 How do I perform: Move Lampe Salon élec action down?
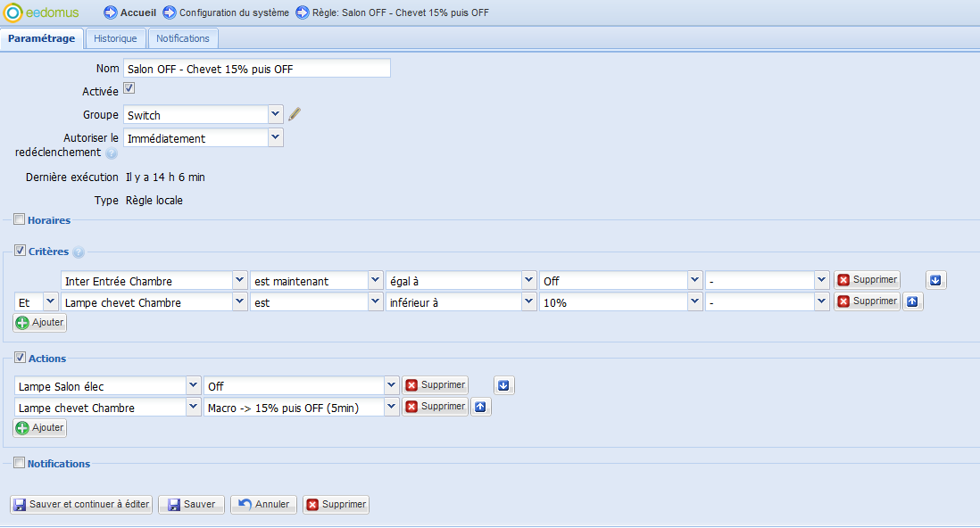pos(504,386)
